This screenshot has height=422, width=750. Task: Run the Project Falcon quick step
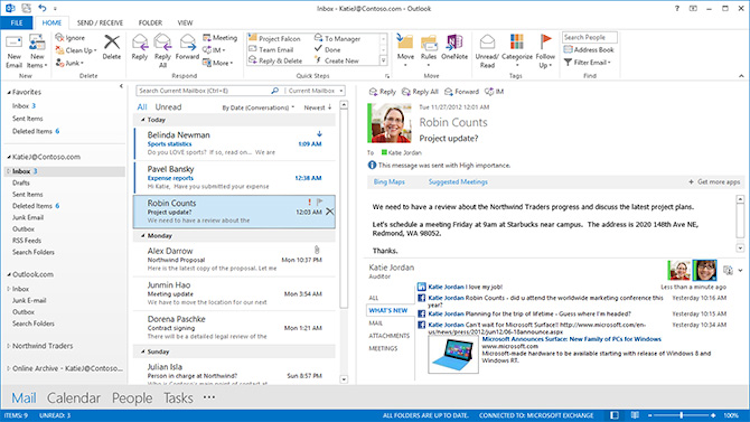pos(275,38)
